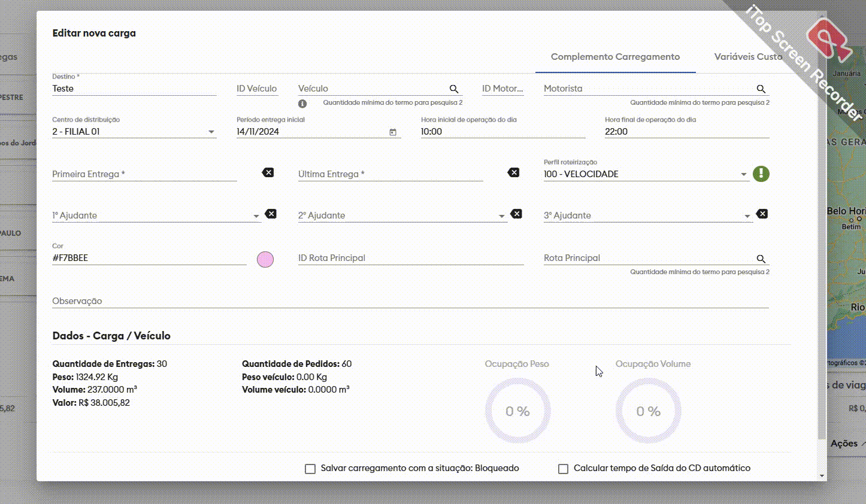Open the Perfil roteirização dropdown
This screenshot has width=866, height=504.
(744, 175)
